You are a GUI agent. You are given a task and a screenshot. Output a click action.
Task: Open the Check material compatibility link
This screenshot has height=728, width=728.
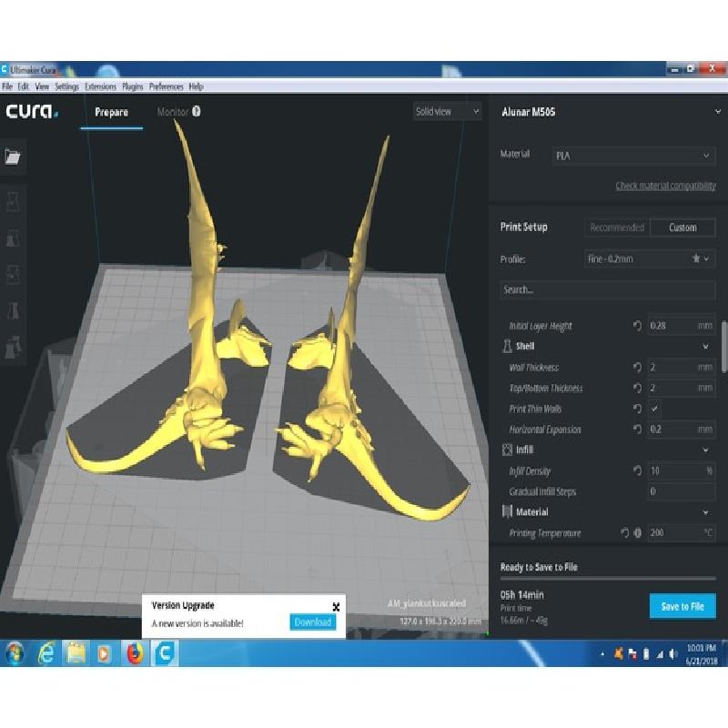click(665, 186)
